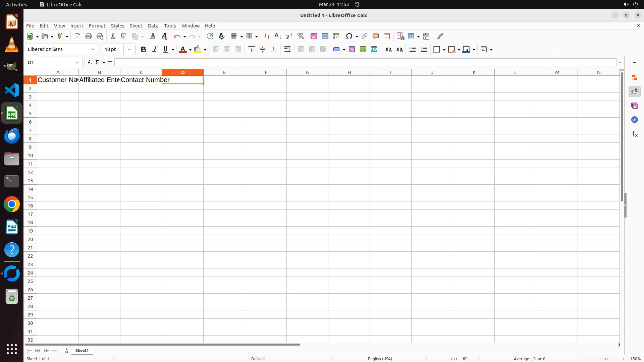Open the Navigator sidebar panel

(634, 120)
